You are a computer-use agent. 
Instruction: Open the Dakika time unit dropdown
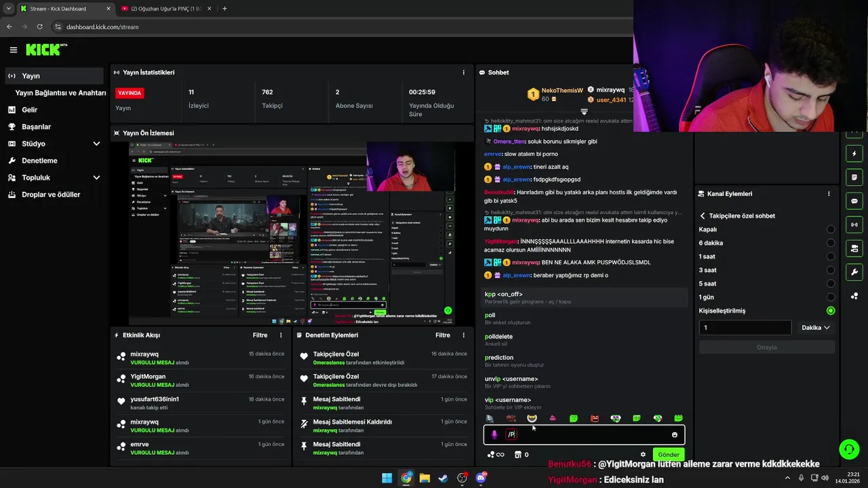[816, 327]
